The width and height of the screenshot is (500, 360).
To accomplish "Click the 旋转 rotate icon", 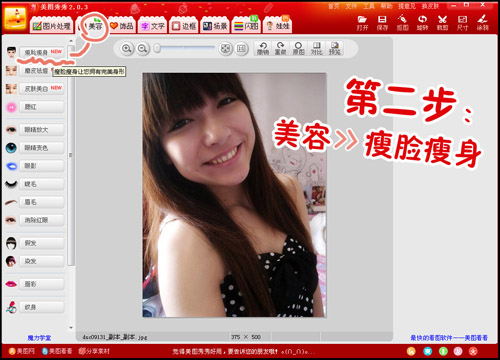I will (422, 19).
